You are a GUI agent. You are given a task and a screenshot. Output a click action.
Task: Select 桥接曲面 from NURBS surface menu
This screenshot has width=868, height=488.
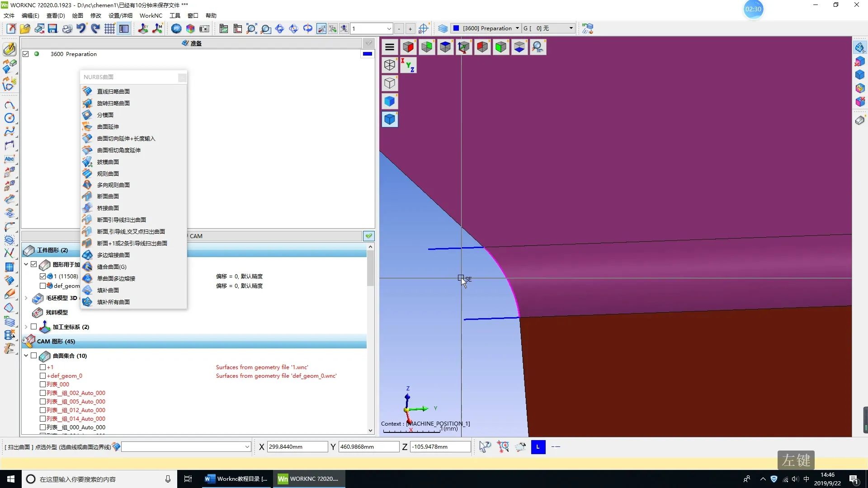point(108,208)
